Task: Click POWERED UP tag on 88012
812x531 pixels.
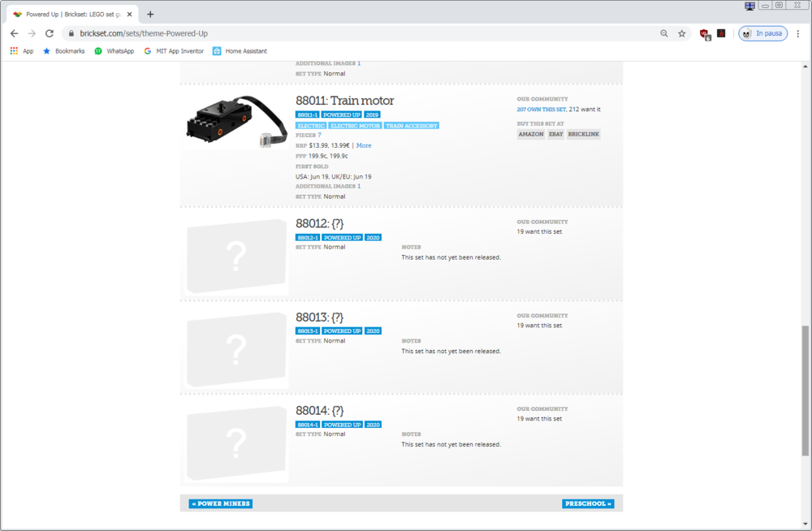Action: (x=342, y=237)
